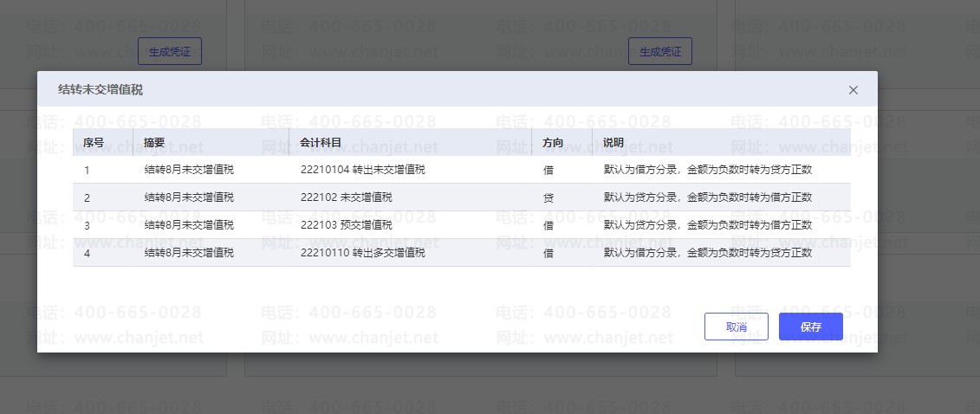980x414 pixels.
Task: Select account 222103 预交增值税
Action: tap(347, 225)
